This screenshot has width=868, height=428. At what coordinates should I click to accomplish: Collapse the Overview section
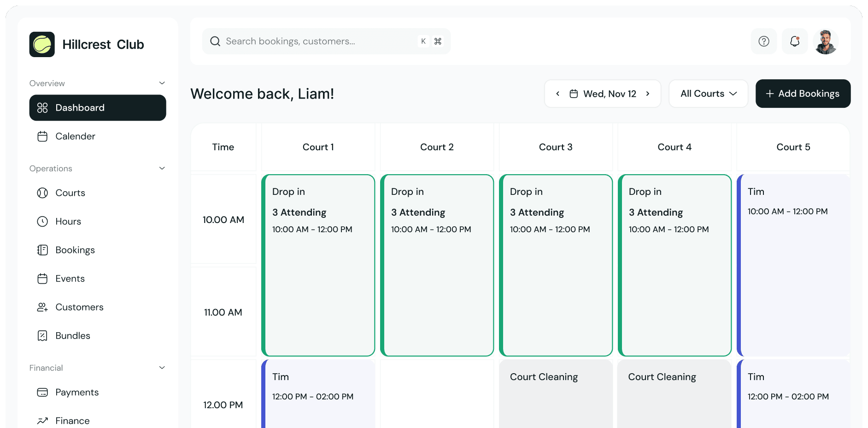coord(162,83)
